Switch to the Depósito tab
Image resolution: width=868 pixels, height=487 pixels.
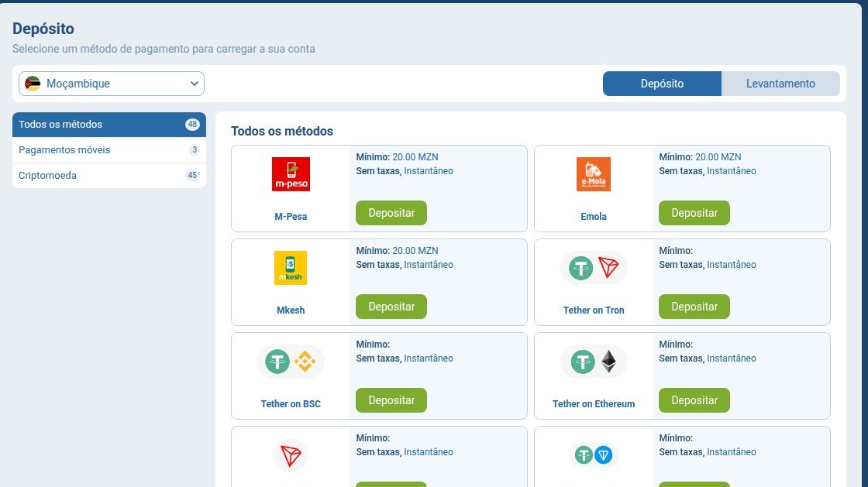662,84
